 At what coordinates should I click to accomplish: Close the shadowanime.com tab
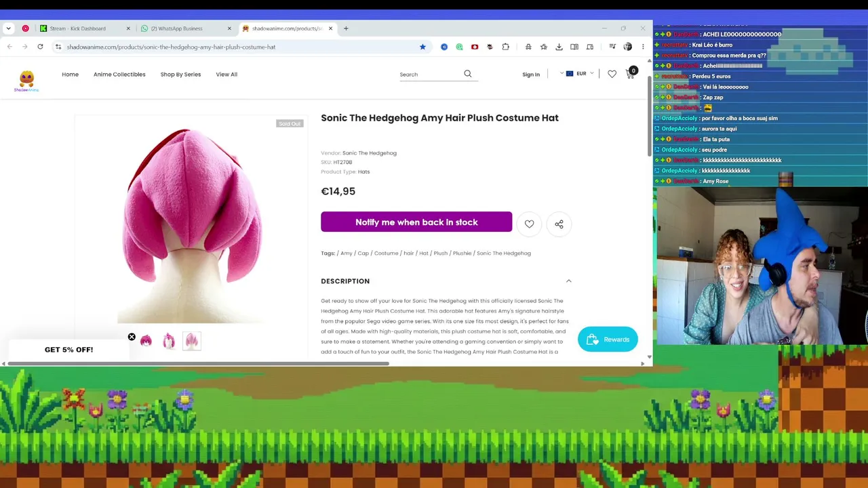[x=330, y=28]
